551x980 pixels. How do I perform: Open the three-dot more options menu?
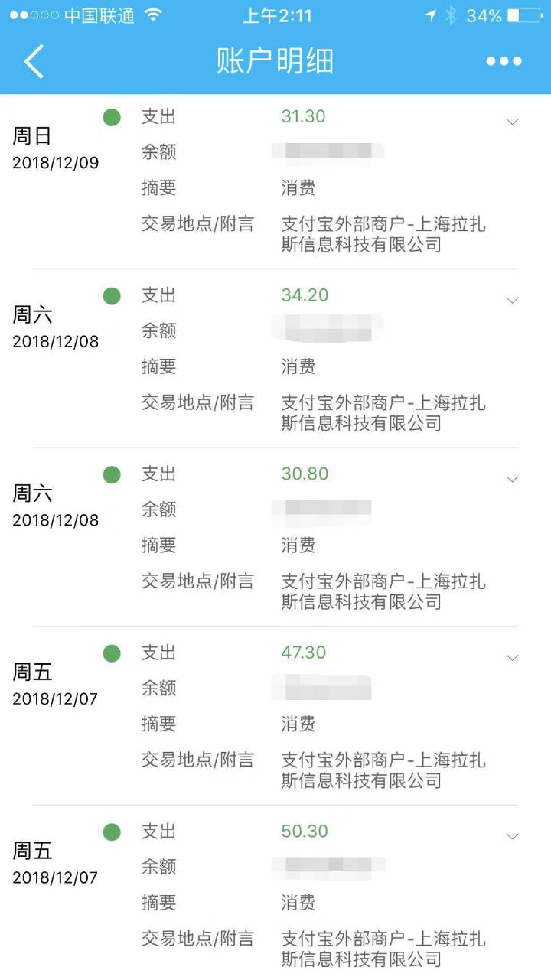(504, 61)
